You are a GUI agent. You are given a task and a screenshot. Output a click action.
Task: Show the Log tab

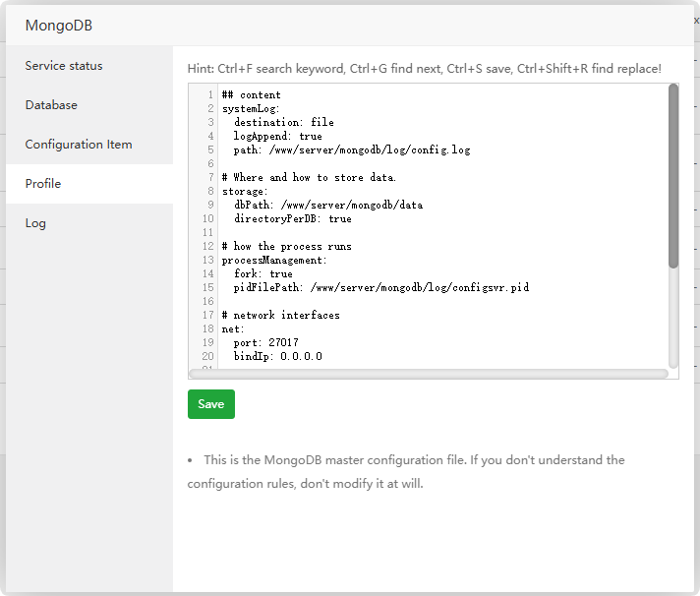(35, 223)
